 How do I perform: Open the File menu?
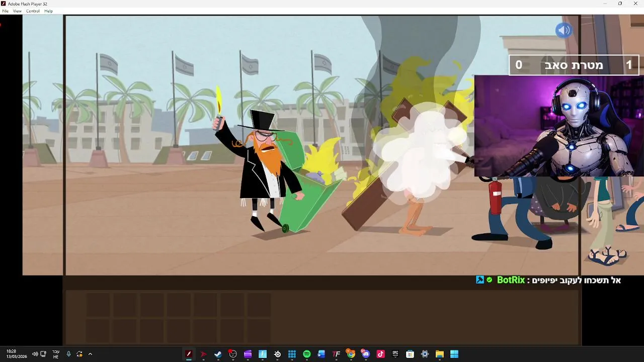point(5,11)
